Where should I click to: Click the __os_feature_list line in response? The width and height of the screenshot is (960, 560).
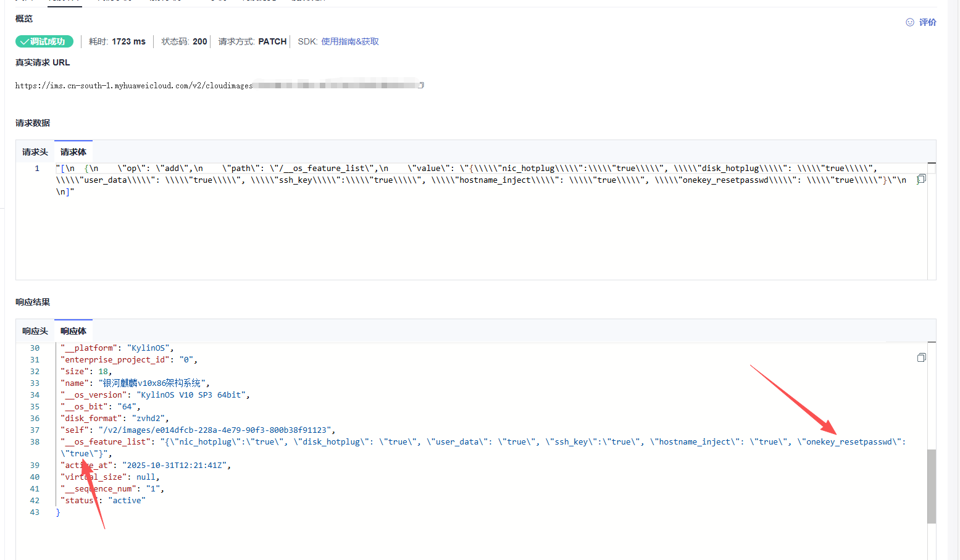point(105,441)
